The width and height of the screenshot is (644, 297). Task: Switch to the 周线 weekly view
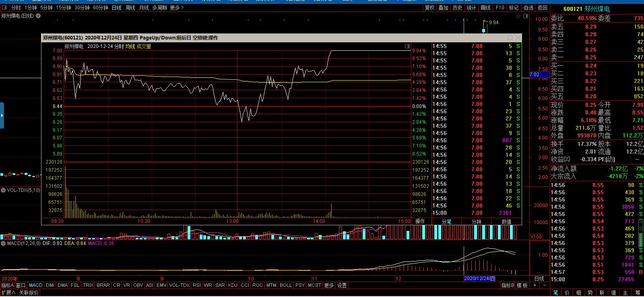point(130,8)
